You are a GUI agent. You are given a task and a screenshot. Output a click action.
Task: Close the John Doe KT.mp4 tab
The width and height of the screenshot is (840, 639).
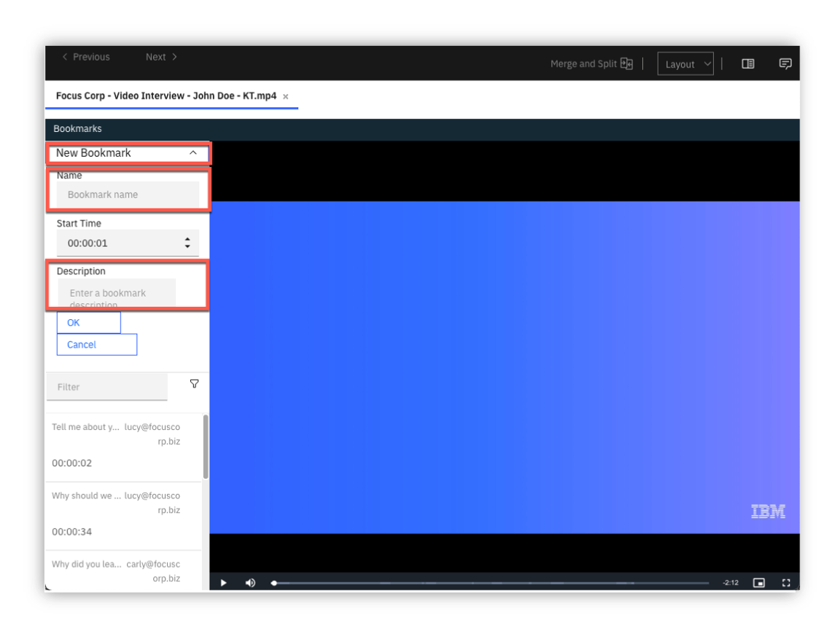(x=286, y=97)
